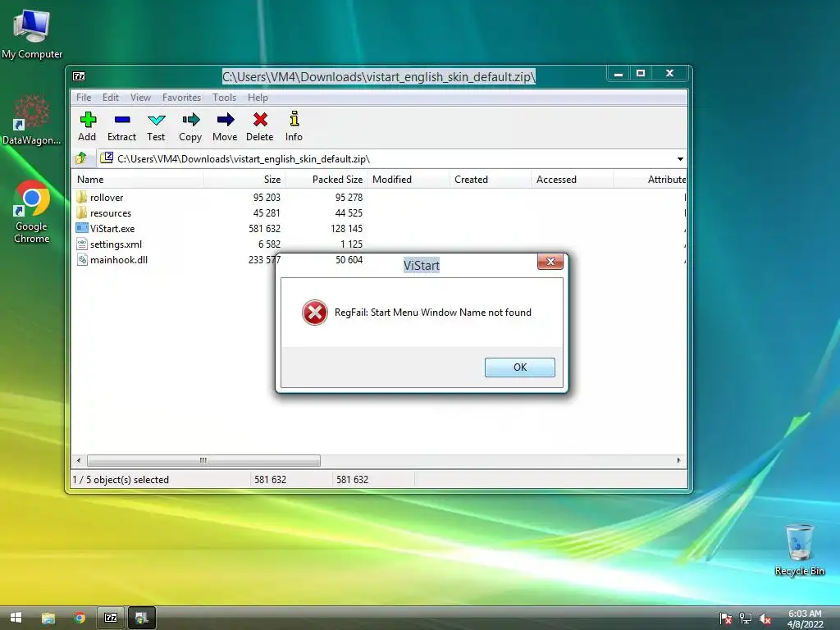The height and width of the screenshot is (630, 840).
Task: Sort by the Name column header
Action: (x=137, y=180)
